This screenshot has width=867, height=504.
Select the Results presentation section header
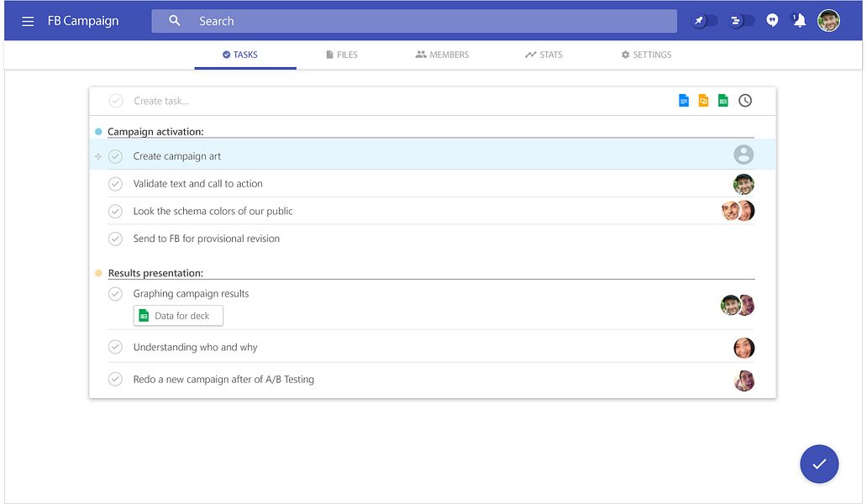pos(155,273)
